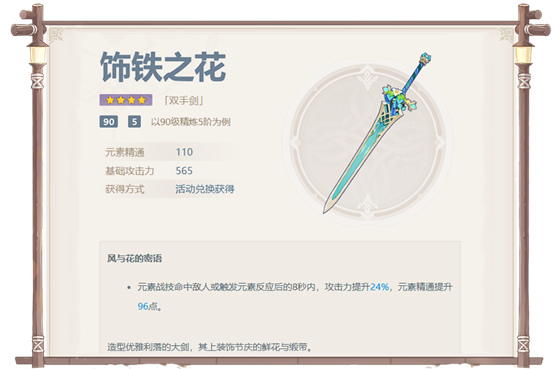Click the 565 base attack value
This screenshot has width=553, height=369.
click(x=184, y=171)
